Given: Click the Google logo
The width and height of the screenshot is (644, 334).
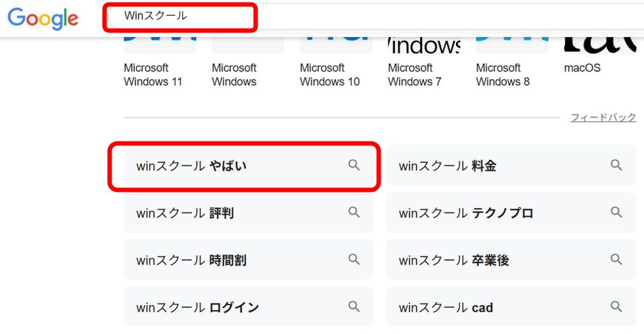Looking at the screenshot, I should (x=43, y=18).
